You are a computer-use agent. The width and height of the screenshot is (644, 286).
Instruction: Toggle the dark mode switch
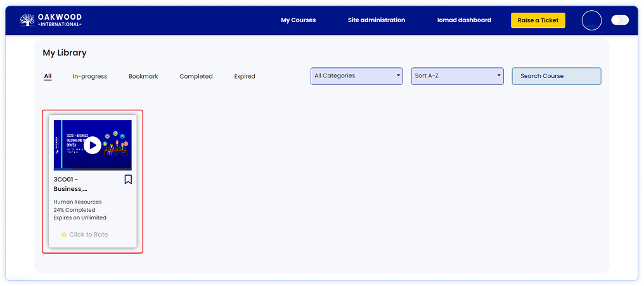pos(620,20)
